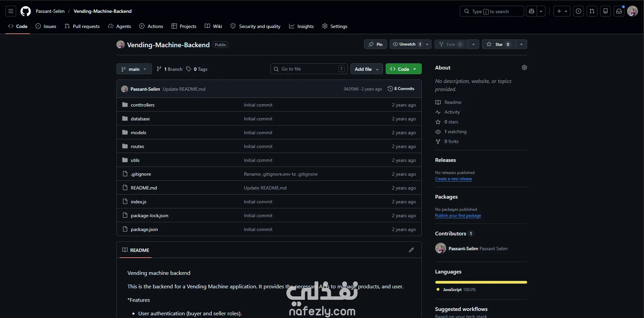Click the Type / to search box

(492, 11)
